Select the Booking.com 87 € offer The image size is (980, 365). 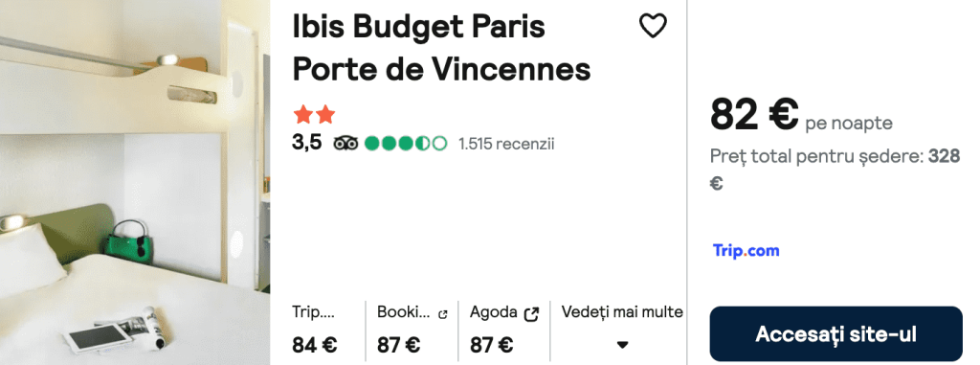click(412, 329)
